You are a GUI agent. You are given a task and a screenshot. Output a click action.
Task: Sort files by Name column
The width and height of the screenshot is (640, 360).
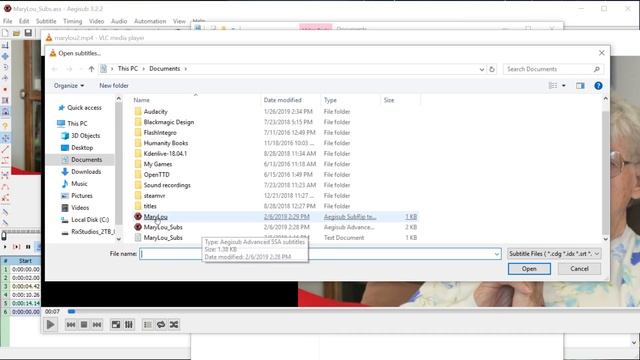pyautogui.click(x=141, y=100)
